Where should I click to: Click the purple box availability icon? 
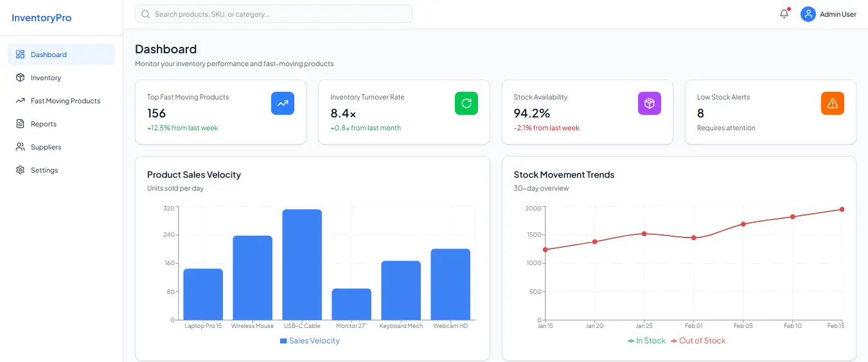pos(649,103)
